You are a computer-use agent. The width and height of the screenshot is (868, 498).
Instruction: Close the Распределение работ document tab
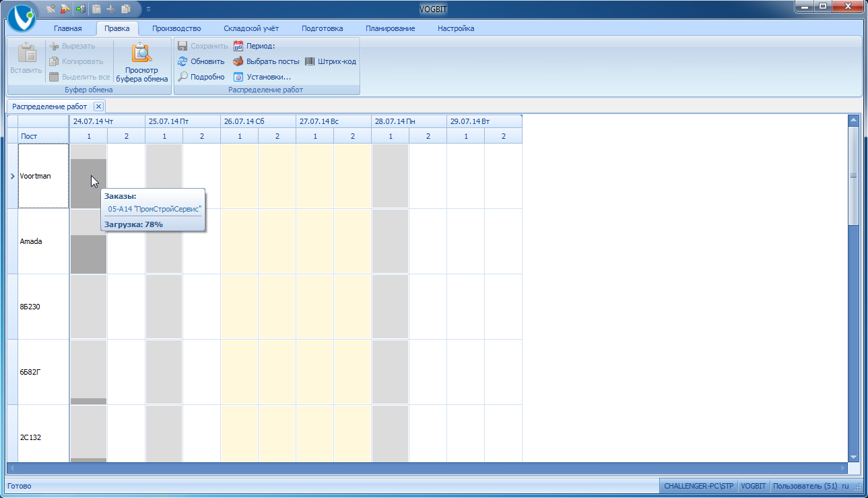tap(98, 106)
